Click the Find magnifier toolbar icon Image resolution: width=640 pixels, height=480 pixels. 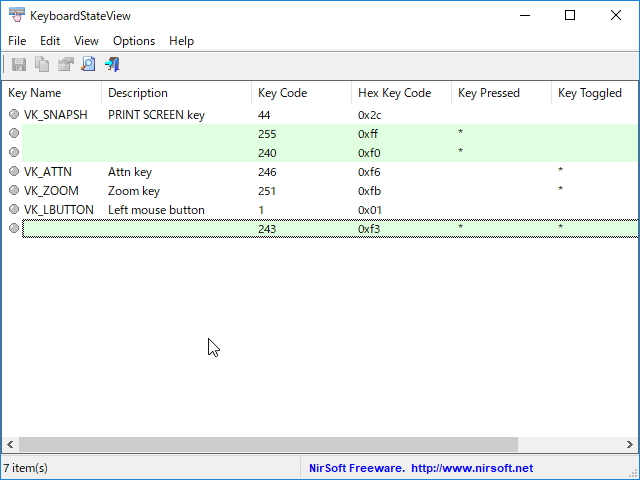tap(88, 64)
